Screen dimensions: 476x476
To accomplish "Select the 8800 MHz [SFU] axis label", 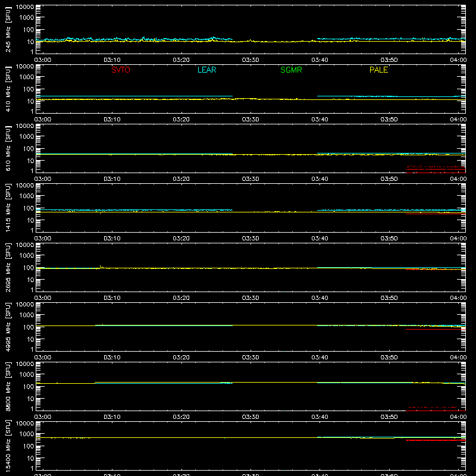I will tap(8, 386).
